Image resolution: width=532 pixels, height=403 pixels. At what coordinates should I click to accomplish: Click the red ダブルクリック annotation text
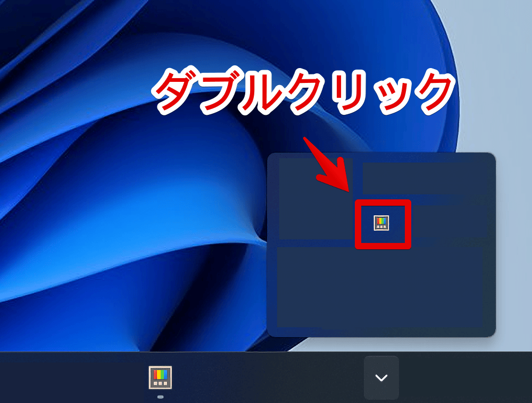[x=303, y=91]
